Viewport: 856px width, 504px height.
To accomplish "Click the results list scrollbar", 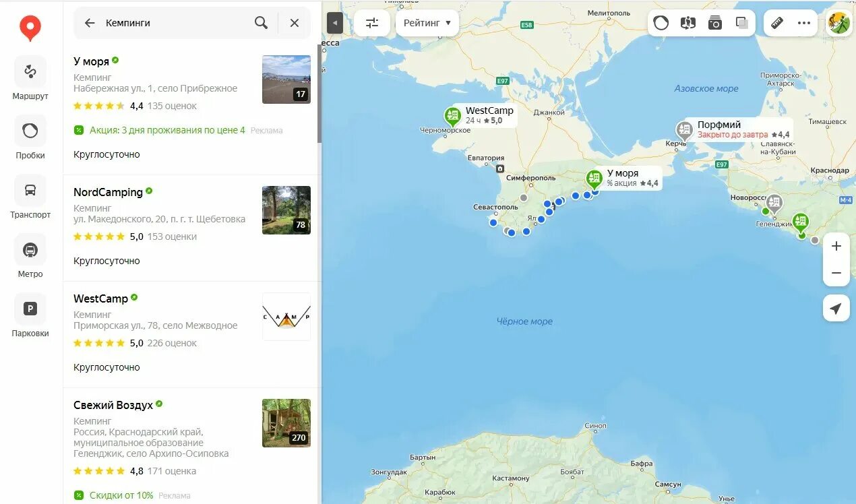I will [319, 94].
